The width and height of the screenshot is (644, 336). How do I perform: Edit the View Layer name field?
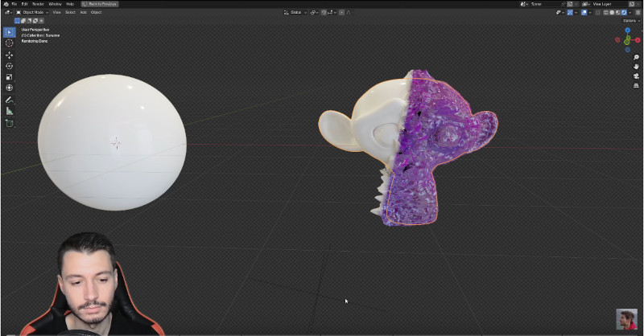click(609, 4)
